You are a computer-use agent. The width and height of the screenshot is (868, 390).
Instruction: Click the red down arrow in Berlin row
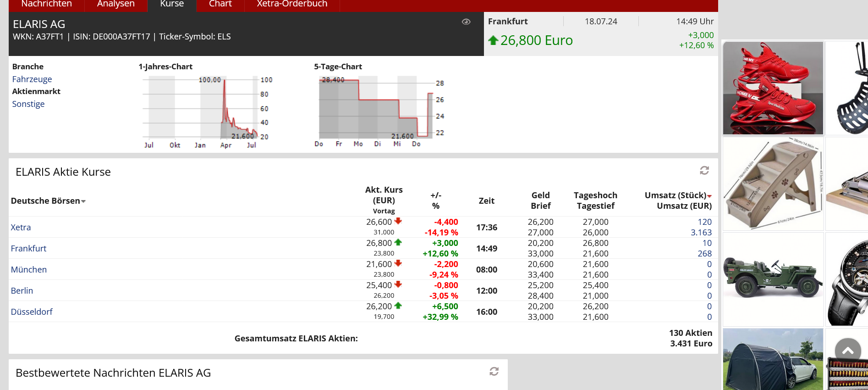coord(398,284)
